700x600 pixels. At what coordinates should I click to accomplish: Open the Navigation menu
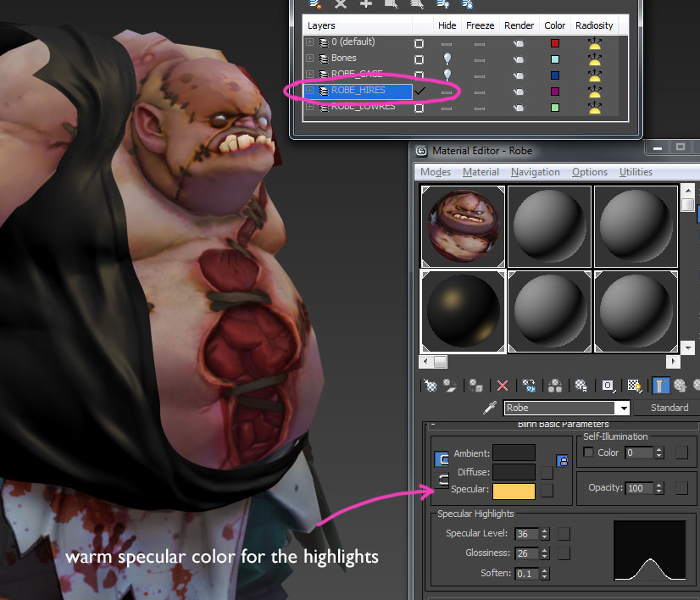click(x=536, y=172)
